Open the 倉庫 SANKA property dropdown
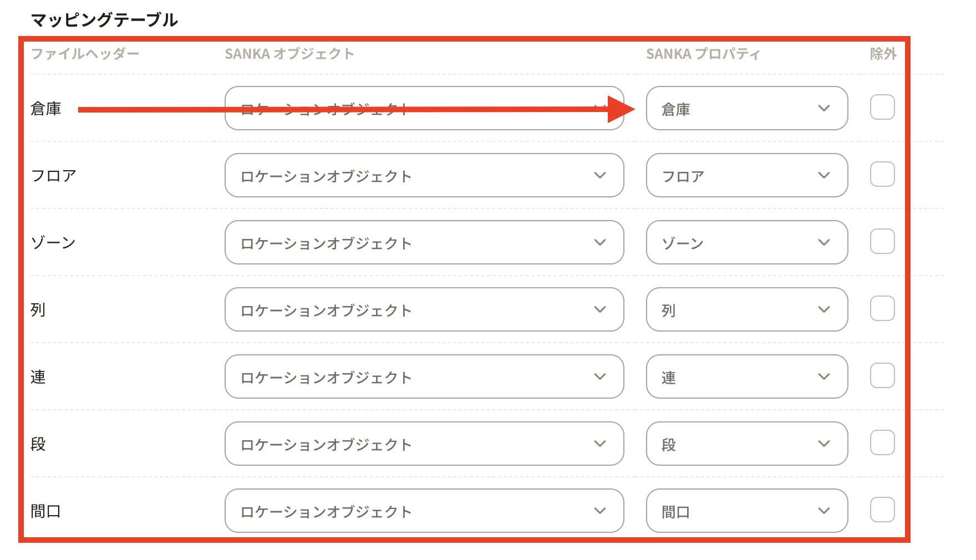This screenshot has height=560, width=976. pos(746,109)
